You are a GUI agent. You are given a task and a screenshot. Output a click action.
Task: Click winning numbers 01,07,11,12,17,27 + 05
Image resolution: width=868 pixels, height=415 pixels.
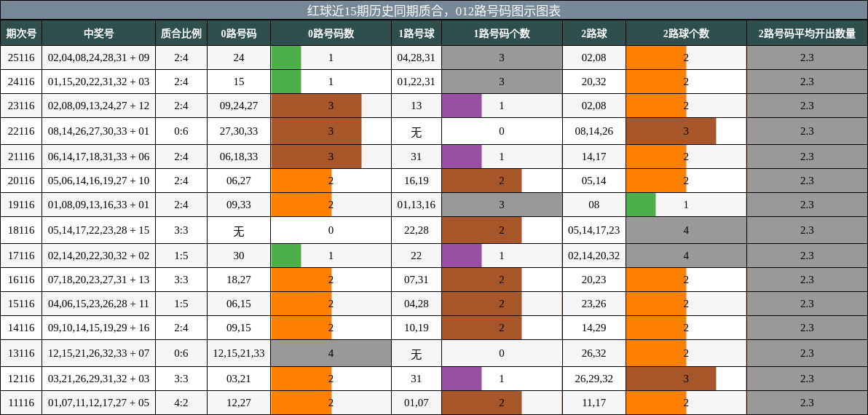tap(98, 403)
